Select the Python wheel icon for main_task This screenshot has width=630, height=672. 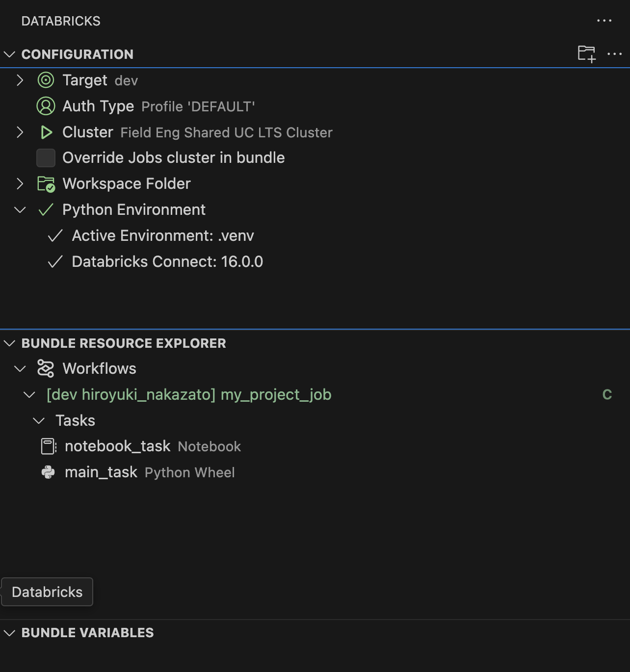tap(48, 472)
